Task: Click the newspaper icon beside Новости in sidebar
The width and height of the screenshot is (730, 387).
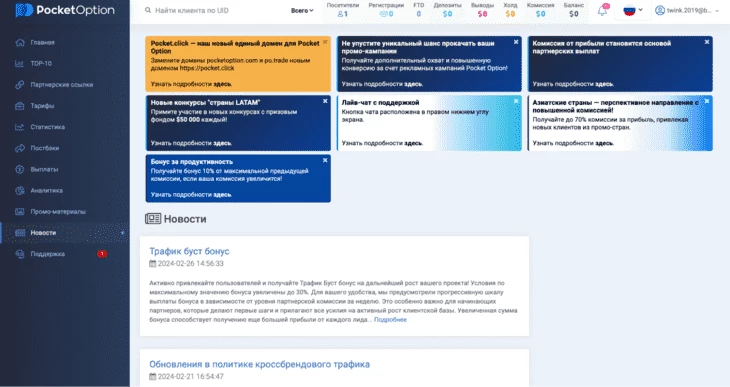Action: click(20, 232)
